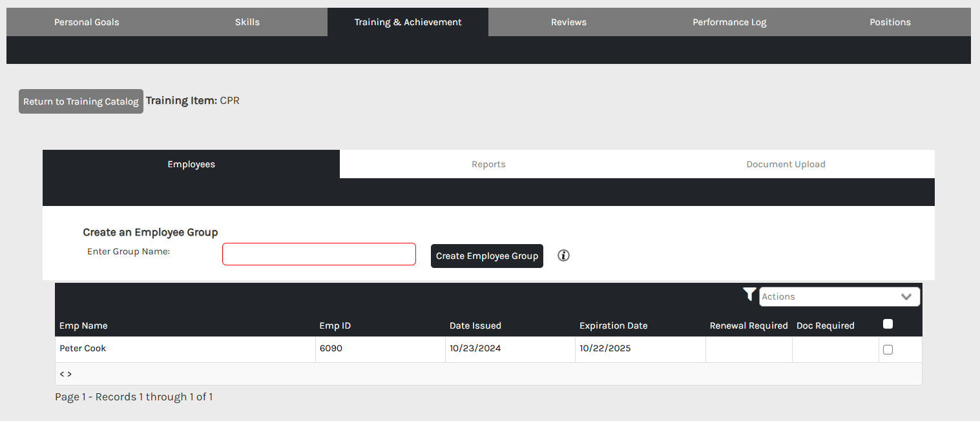Click the pagination arrows below table
Image resolution: width=980 pixels, height=421 pixels.
[66, 374]
